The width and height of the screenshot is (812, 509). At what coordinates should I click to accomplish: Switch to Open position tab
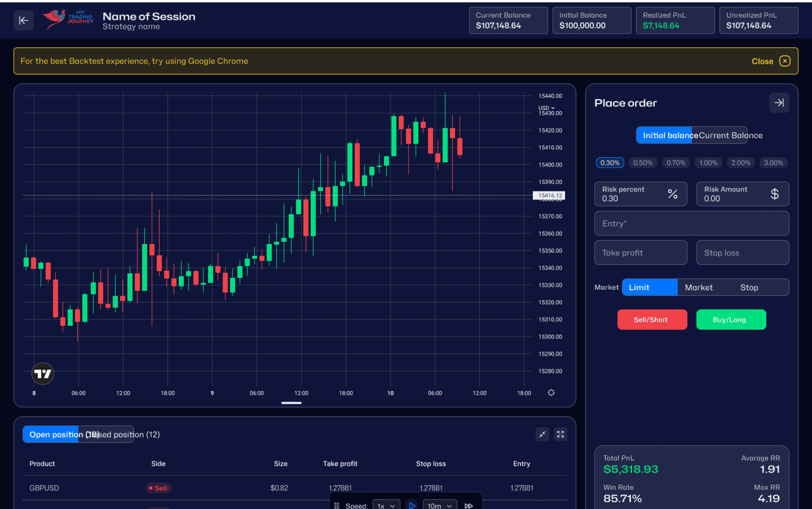[x=51, y=434]
